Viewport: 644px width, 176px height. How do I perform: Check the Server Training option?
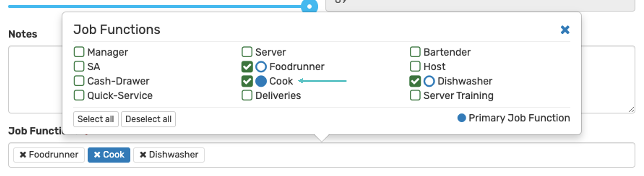point(415,96)
